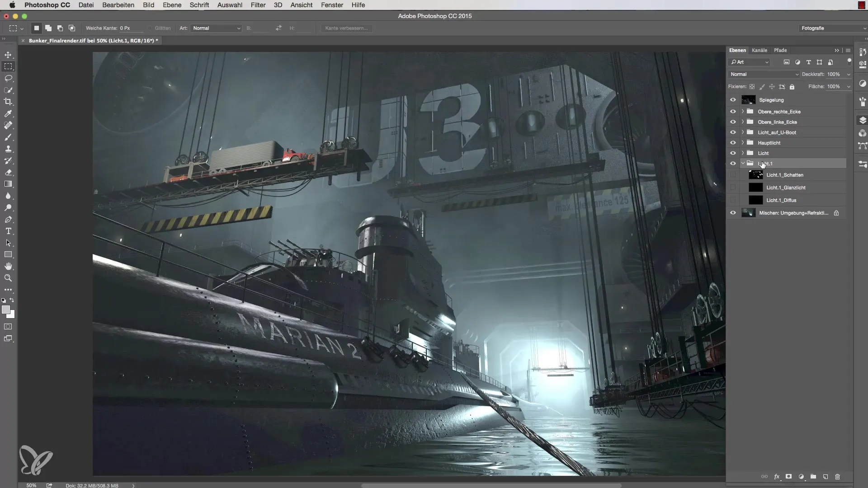Image resolution: width=868 pixels, height=488 pixels.
Task: Show the Licht.1_Schatten layer
Action: 733,175
